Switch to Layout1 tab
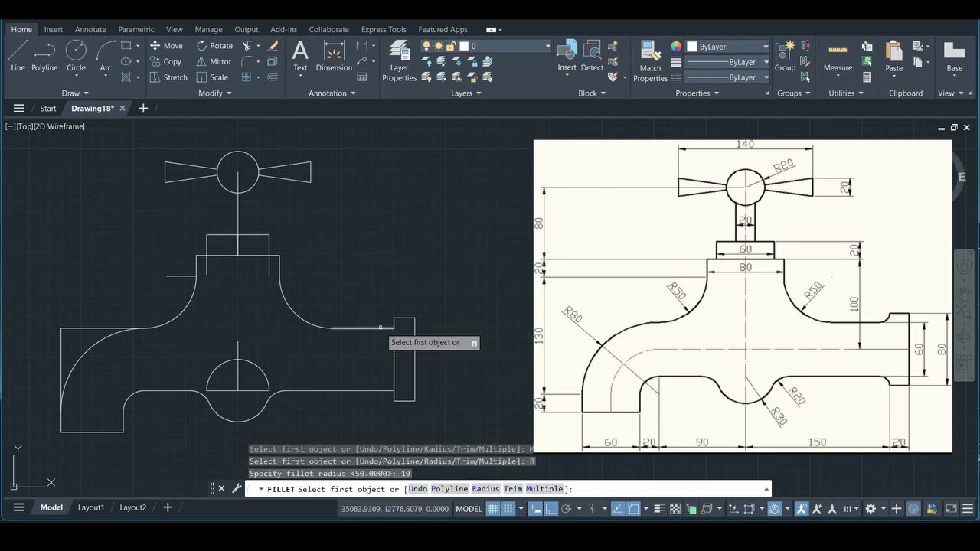The image size is (980, 551). 91,507
